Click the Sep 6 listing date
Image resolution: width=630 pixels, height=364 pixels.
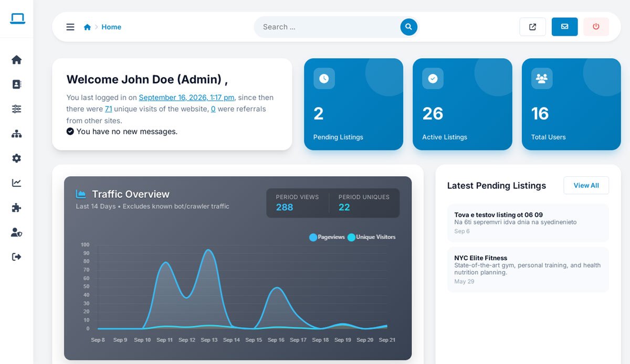pyautogui.click(x=462, y=231)
